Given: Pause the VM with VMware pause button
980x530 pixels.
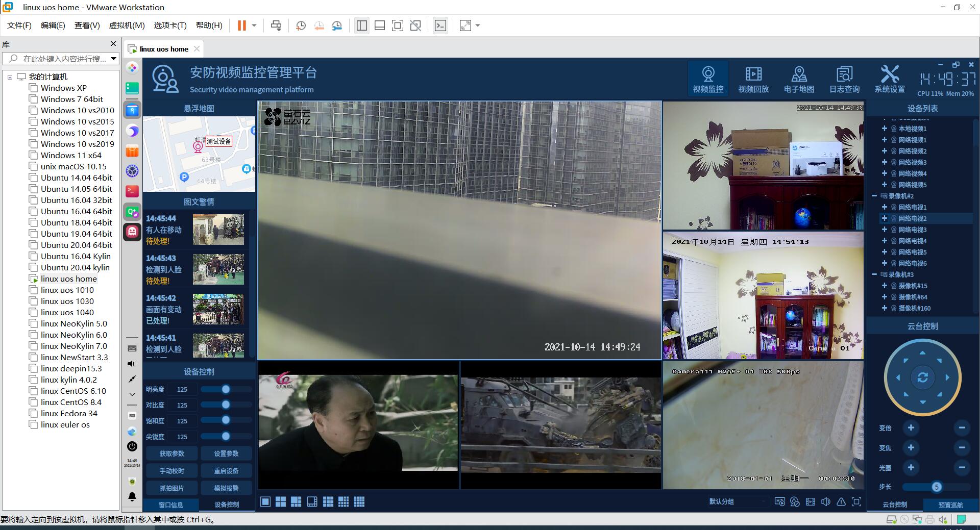Looking at the screenshot, I should (242, 26).
